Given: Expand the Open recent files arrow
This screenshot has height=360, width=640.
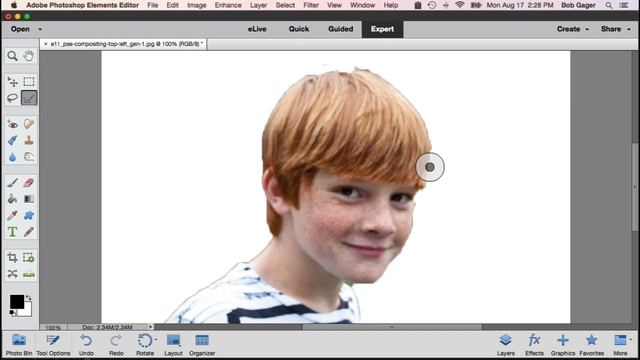Looking at the screenshot, I should click(40, 29).
